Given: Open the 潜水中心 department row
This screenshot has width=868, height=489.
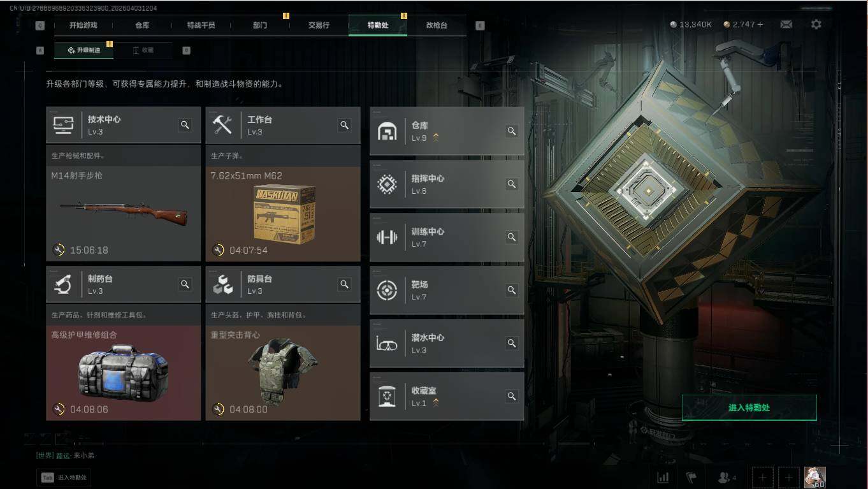Looking at the screenshot, I should [x=447, y=343].
